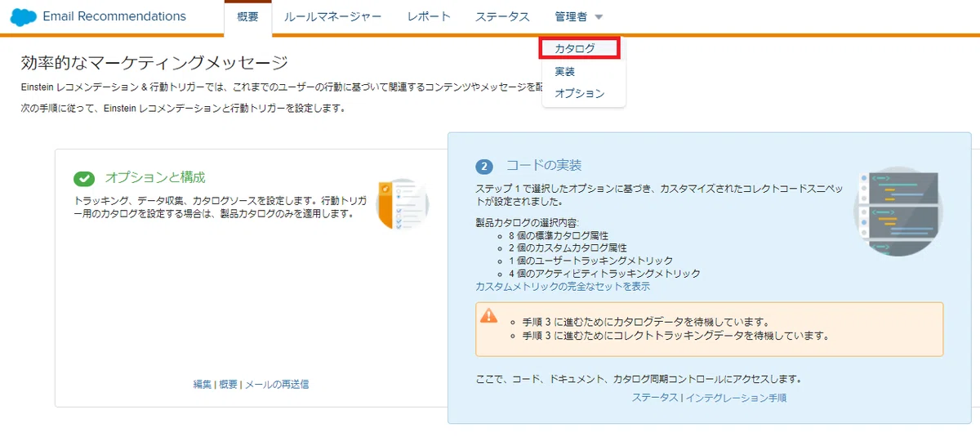980x437 pixels.
Task: Click the コードの実装 heading
Action: [544, 166]
